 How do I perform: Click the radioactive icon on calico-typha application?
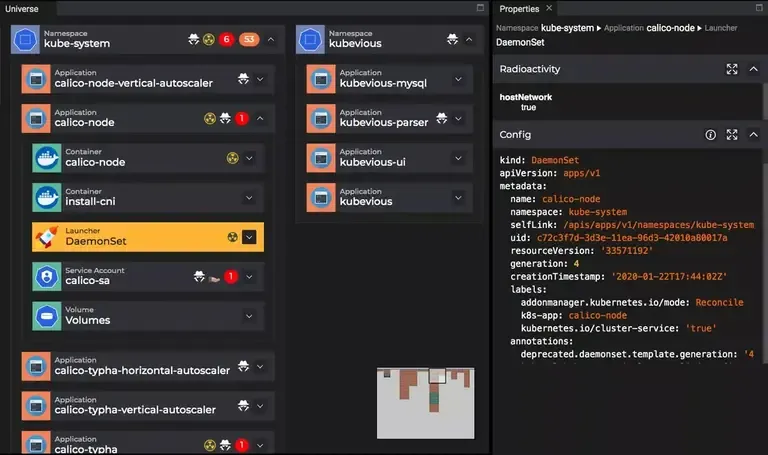(x=210, y=445)
